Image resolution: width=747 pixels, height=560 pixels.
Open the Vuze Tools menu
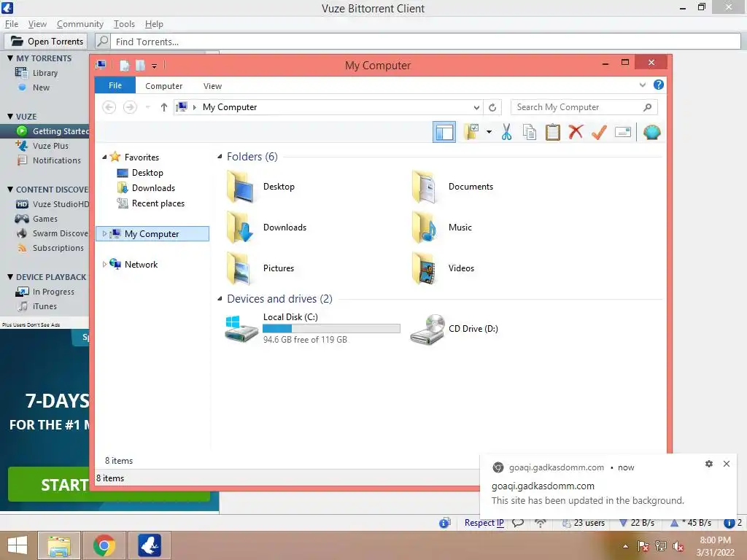tap(124, 24)
